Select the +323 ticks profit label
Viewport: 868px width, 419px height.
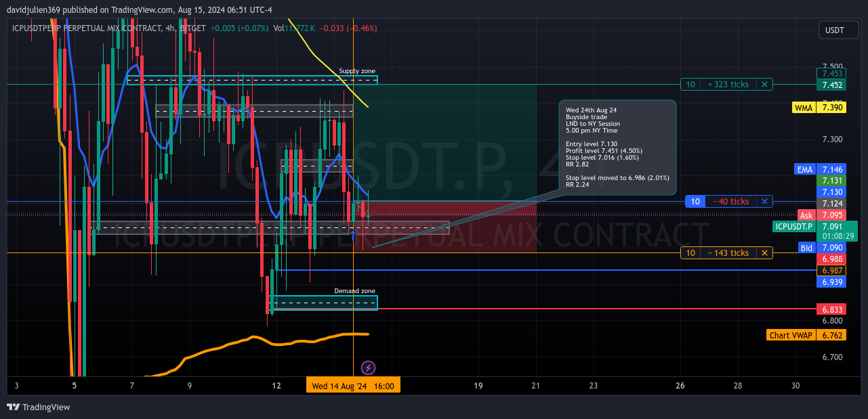[728, 85]
